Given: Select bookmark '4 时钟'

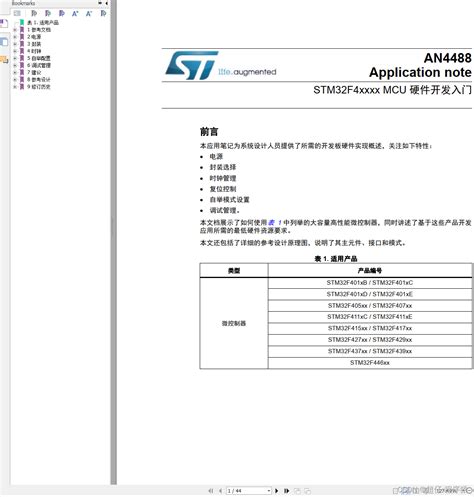Looking at the screenshot, I should (34, 51).
